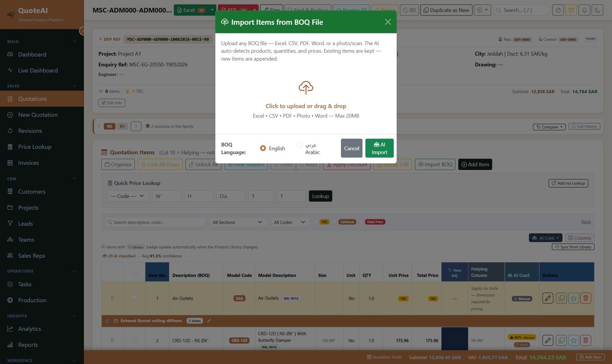
Task: Click the cloud upload icon in dropzone
Action: click(x=306, y=88)
